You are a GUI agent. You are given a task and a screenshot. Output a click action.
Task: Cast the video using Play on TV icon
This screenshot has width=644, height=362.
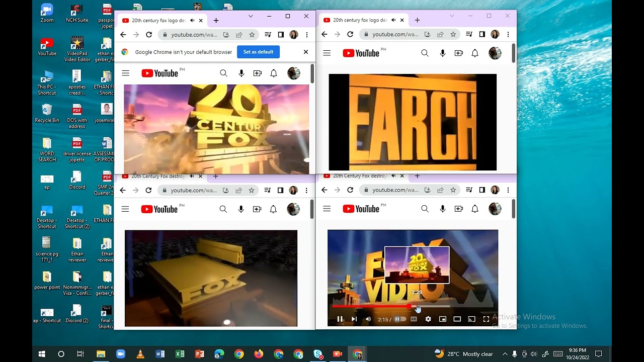471,319
